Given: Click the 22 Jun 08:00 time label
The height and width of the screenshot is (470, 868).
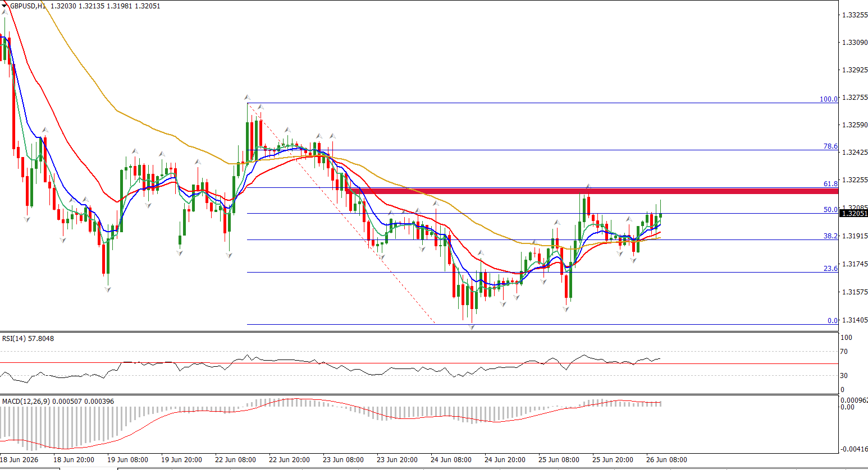Looking at the screenshot, I should (235, 460).
